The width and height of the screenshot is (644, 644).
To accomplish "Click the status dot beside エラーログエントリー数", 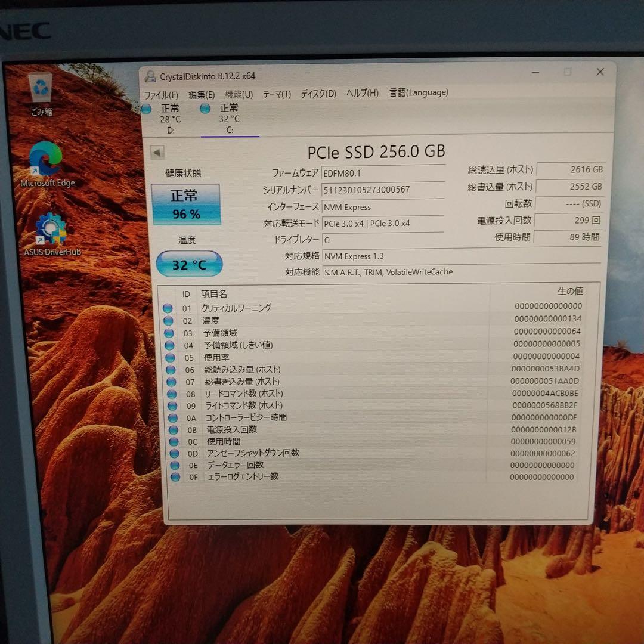I will 174,477.
